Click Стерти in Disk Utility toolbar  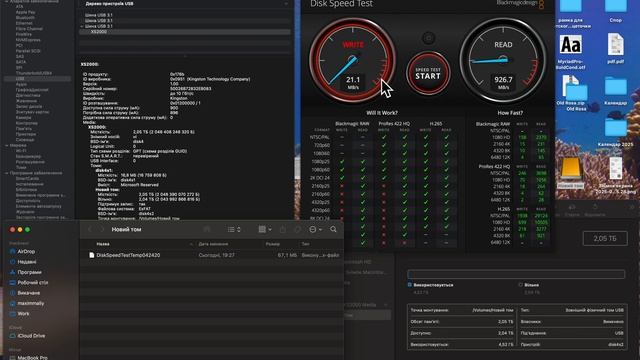coord(572,211)
